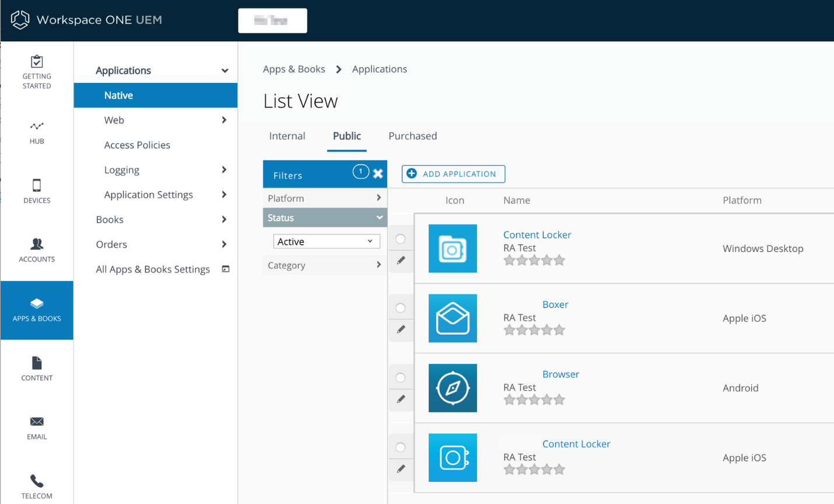
Task: Select the radio button beside the Browser app
Action: pos(401,376)
